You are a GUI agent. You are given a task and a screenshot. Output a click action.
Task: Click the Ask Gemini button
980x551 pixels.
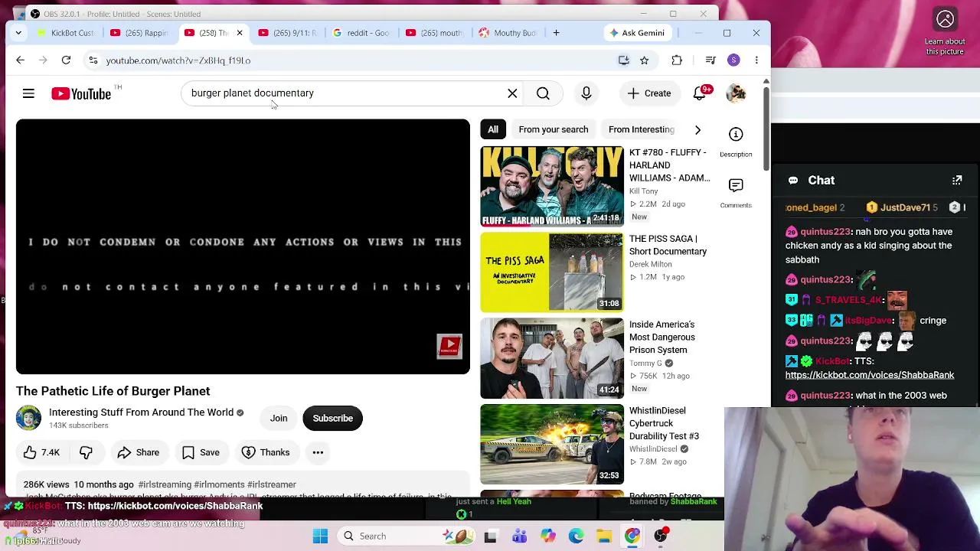[637, 33]
